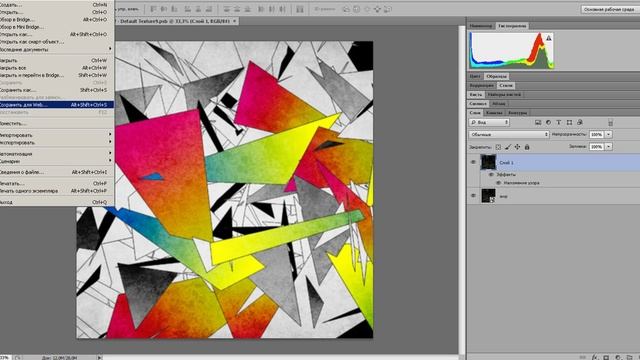Close the Default Texture9.psb document tab
640x360 pixels.
click(235, 21)
